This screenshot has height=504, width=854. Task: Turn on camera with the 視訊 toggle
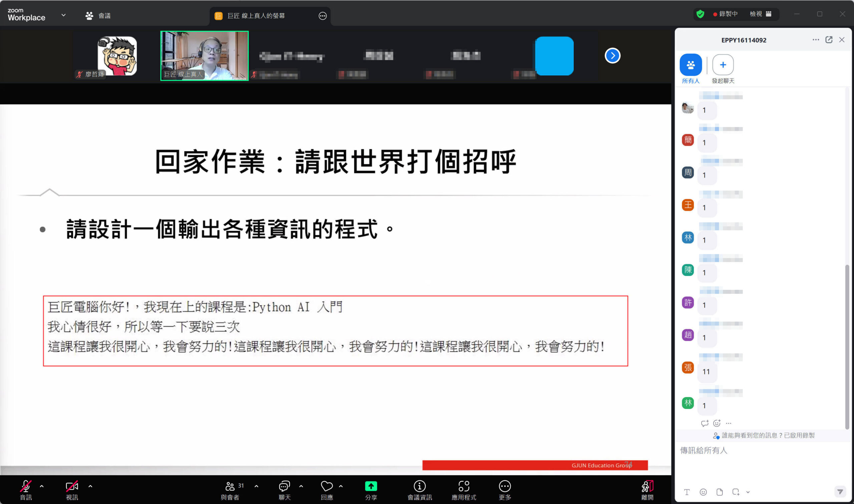point(71,487)
